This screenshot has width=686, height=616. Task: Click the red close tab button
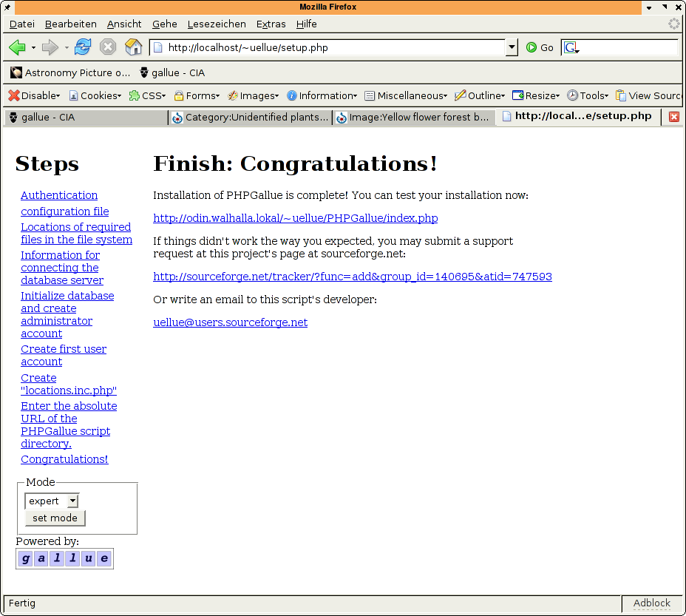673,117
